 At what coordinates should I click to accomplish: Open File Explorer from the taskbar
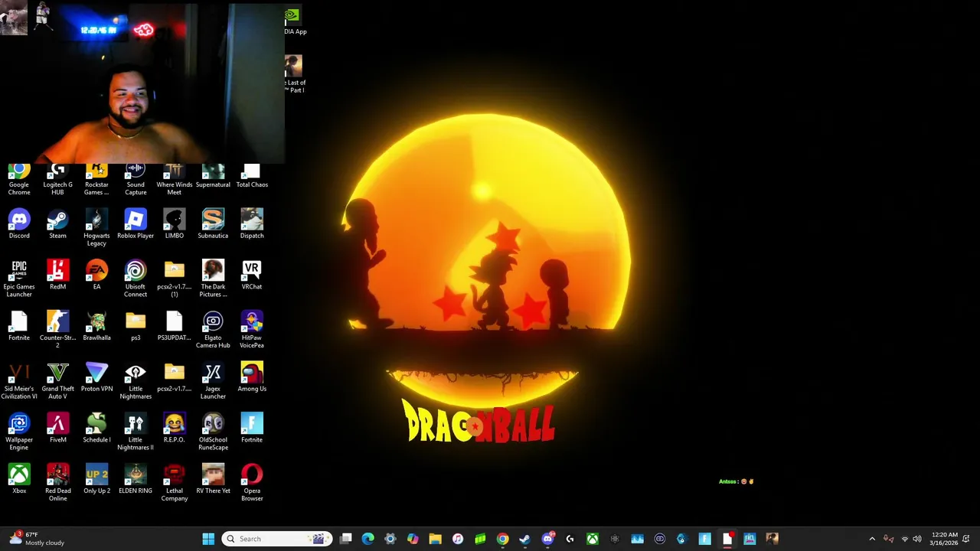point(435,539)
